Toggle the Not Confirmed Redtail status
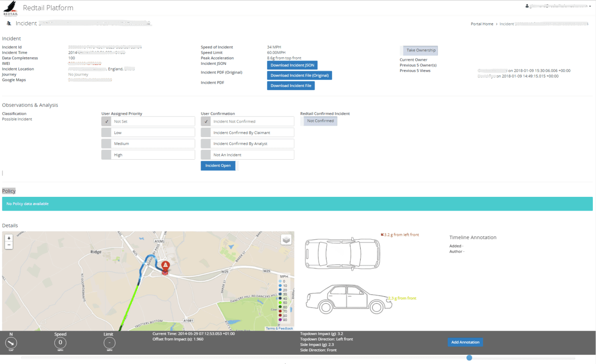The height and width of the screenshot is (364, 596). click(319, 121)
